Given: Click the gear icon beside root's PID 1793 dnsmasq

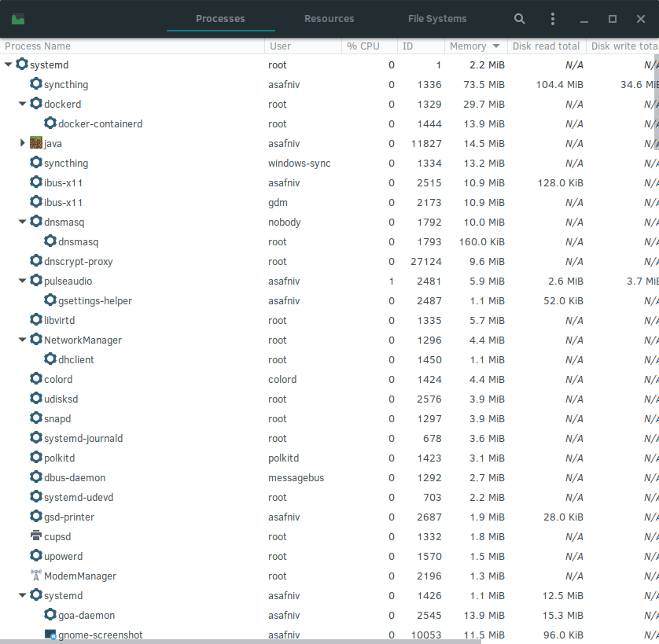Looking at the screenshot, I should 50,241.
